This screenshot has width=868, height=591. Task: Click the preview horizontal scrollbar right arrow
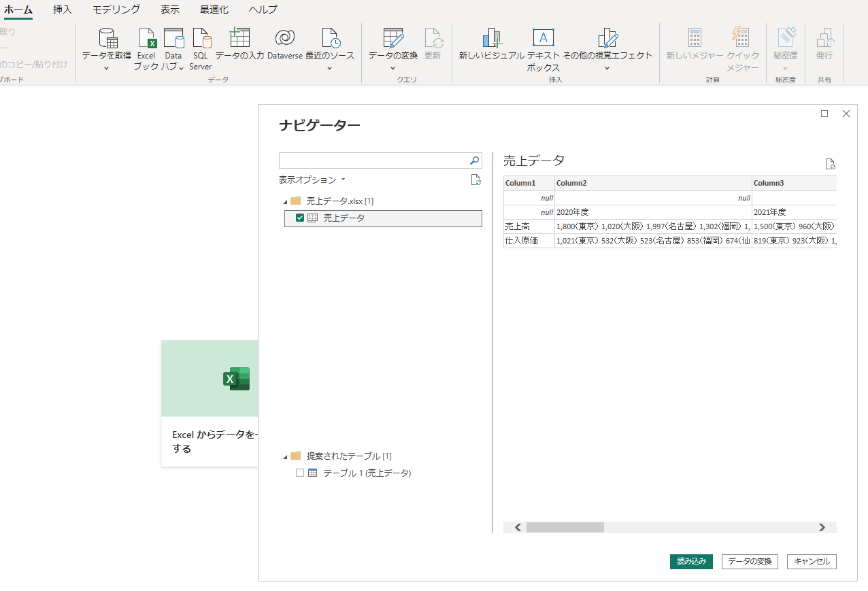pos(822,528)
